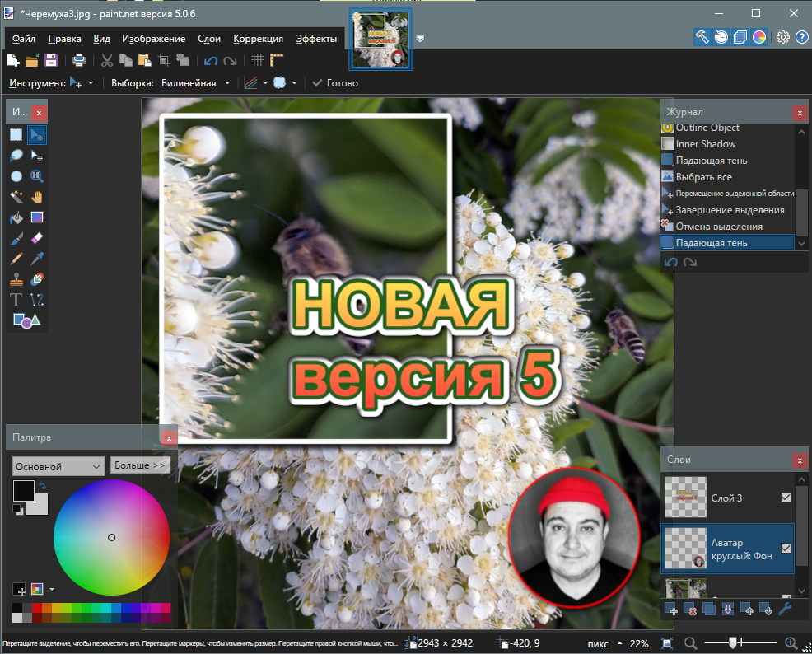Pick the Gradient tool
Screen dimensions: 812x654
pyautogui.click(x=36, y=217)
